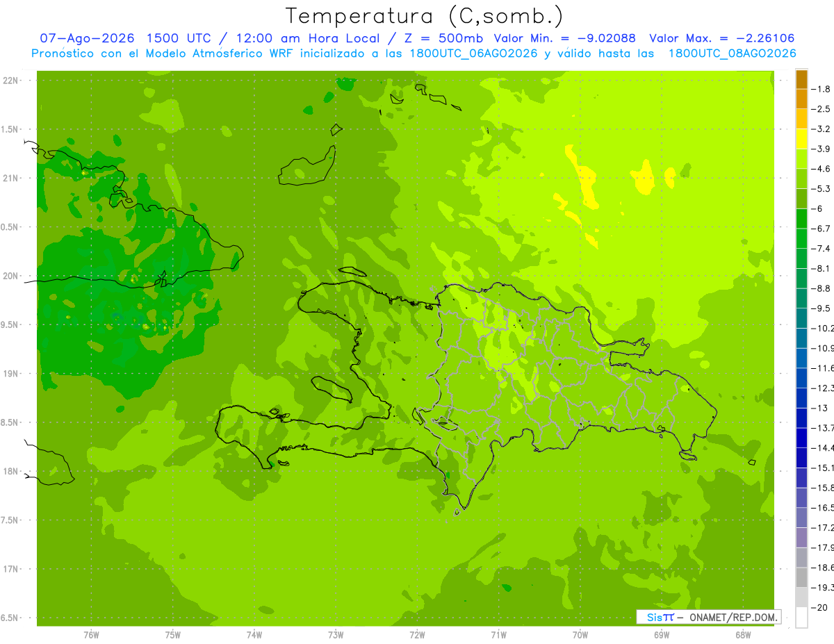Click the "68W" longitude label
This screenshot has width=834, height=644.
[743, 634]
